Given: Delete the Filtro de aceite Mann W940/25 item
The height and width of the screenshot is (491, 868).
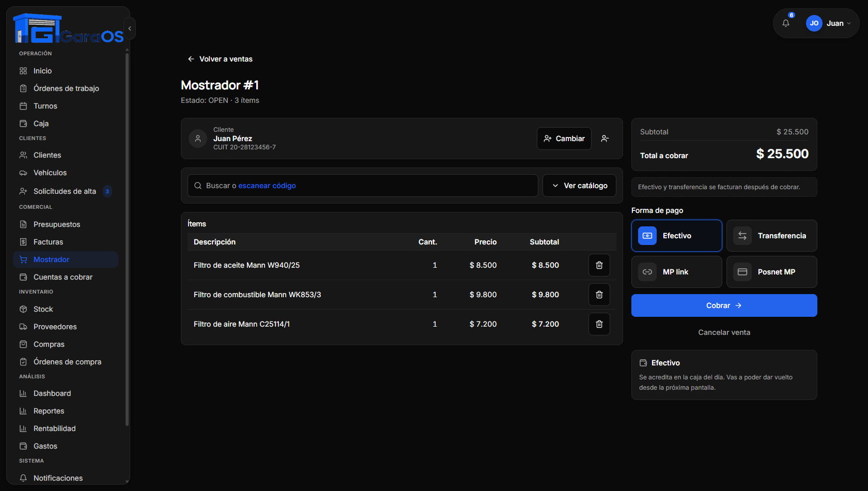Looking at the screenshot, I should 599,265.
